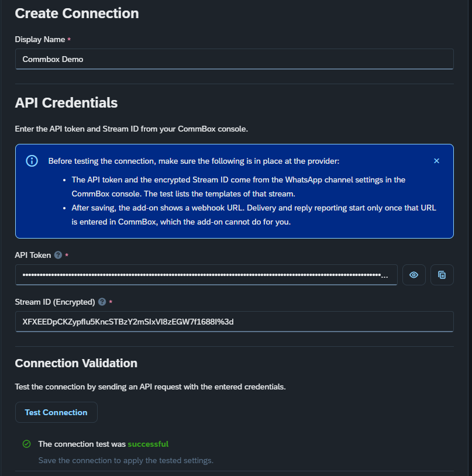Reveal the API token with eye icon

click(414, 275)
